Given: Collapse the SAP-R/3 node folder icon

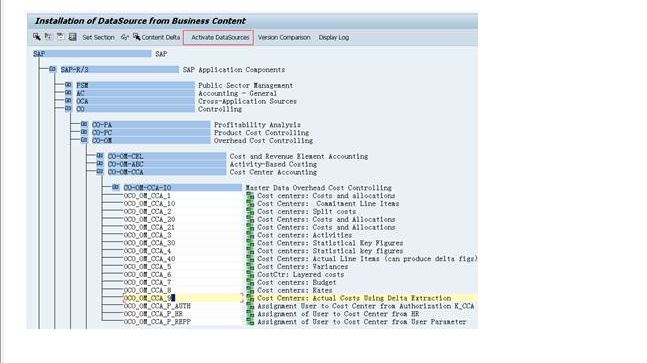Looking at the screenshot, I should click(52, 69).
